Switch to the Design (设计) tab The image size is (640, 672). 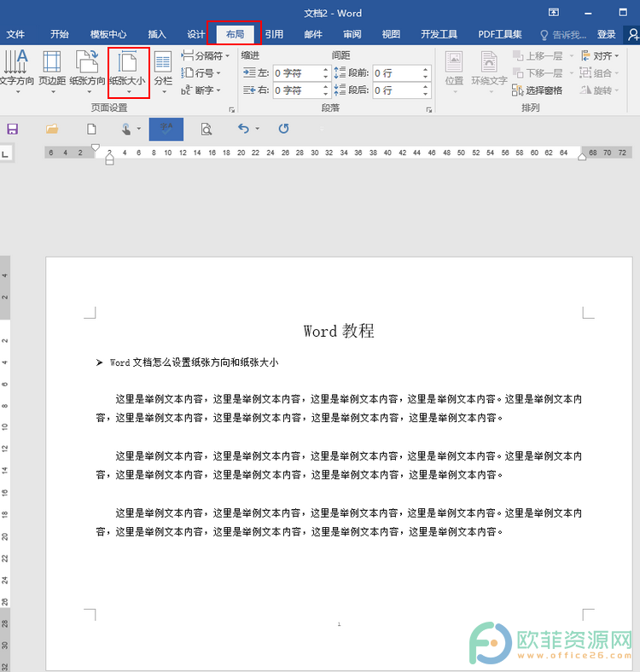point(195,34)
